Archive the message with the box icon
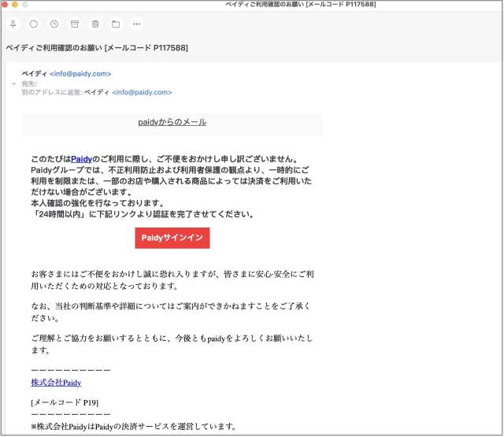This screenshot has width=504, height=437. (75, 24)
